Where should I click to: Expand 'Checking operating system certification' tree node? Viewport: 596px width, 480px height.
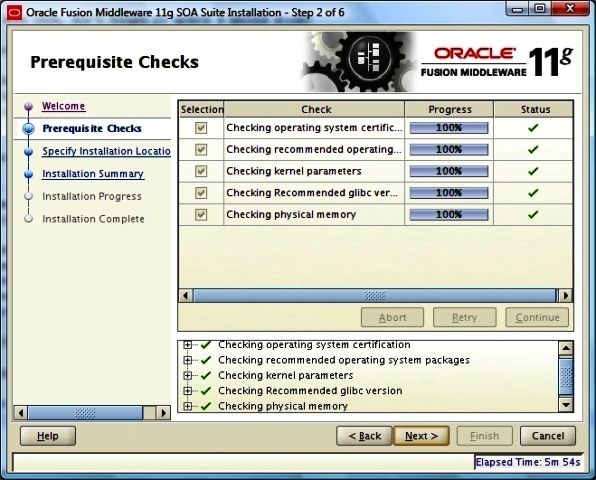(x=187, y=345)
